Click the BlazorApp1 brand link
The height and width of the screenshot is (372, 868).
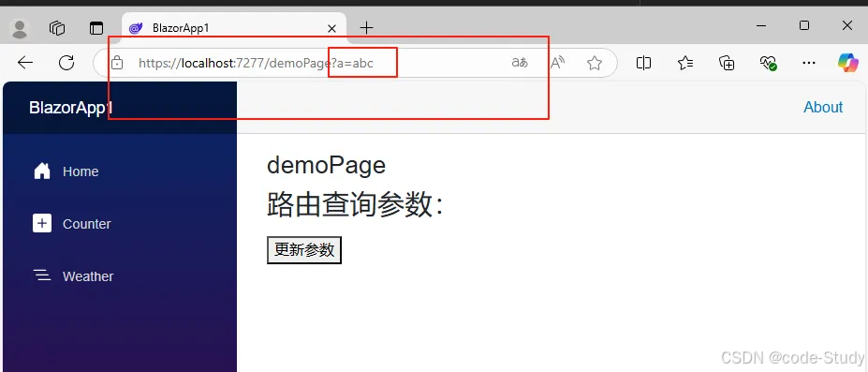point(71,108)
